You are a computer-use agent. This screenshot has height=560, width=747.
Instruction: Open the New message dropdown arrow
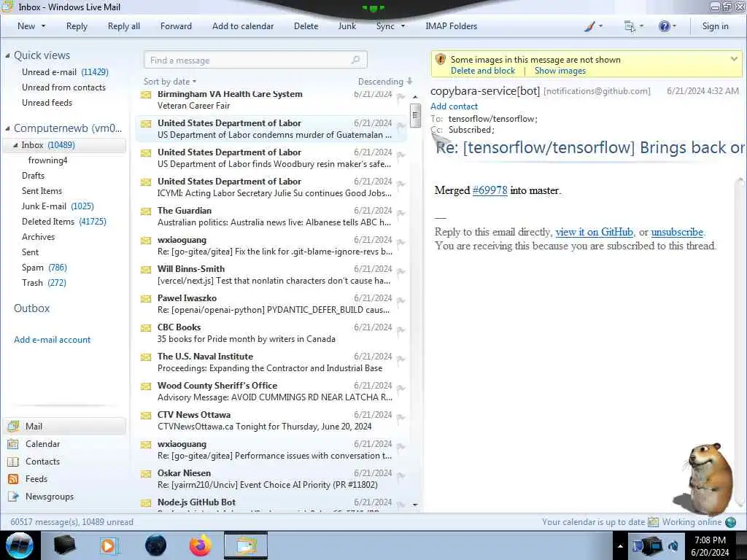[43, 26]
